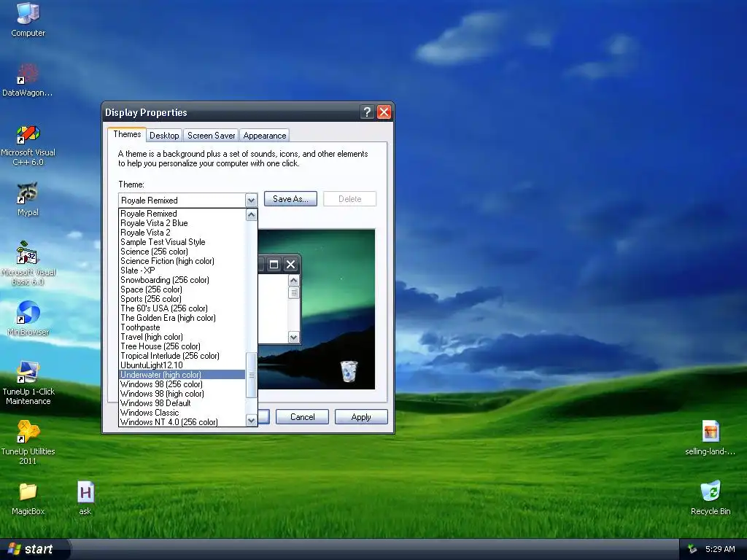Choose Windows 98 (256 color) theme
Viewport: 747px width, 560px height.
click(x=182, y=384)
